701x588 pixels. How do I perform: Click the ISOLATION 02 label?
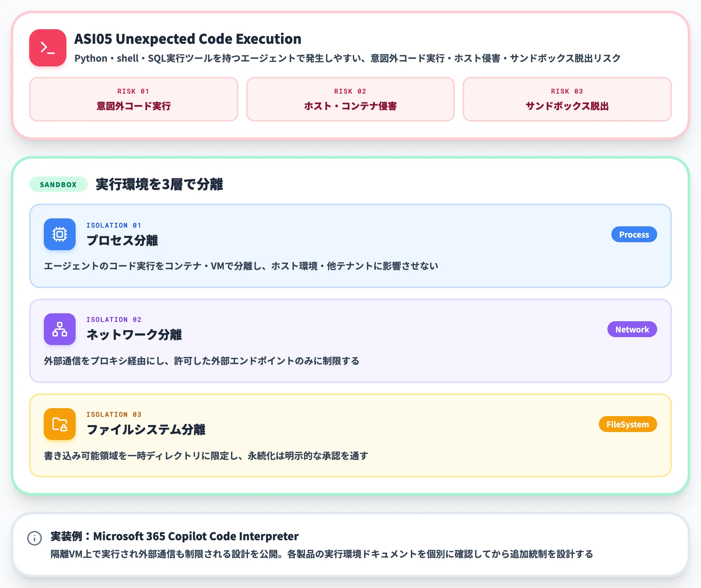coord(114,320)
